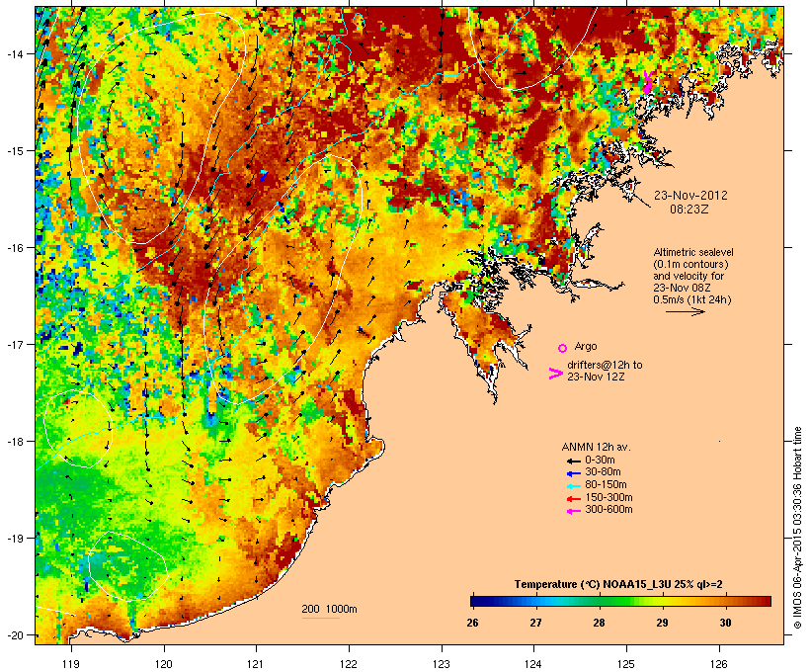This screenshot has height=672, width=810.
Task: Click the Temperature NOAA15_L3U colorbar title
Action: click(618, 584)
